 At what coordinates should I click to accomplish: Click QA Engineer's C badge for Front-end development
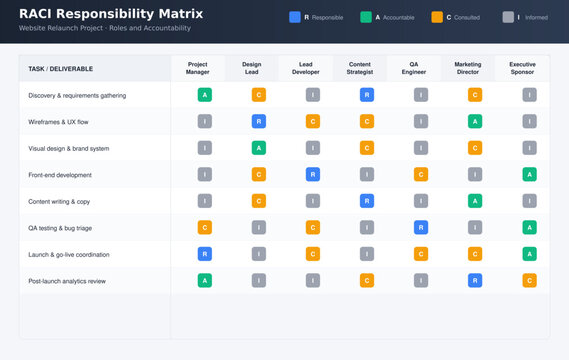tap(421, 174)
